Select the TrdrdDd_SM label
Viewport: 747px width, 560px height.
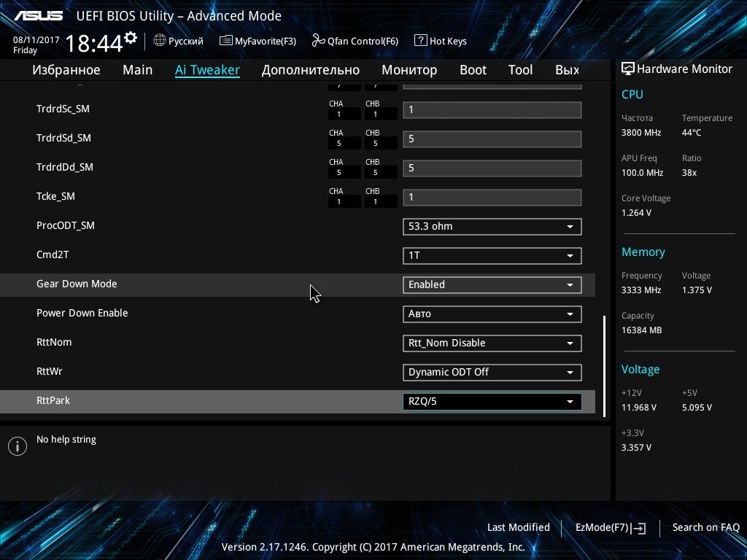tap(65, 167)
